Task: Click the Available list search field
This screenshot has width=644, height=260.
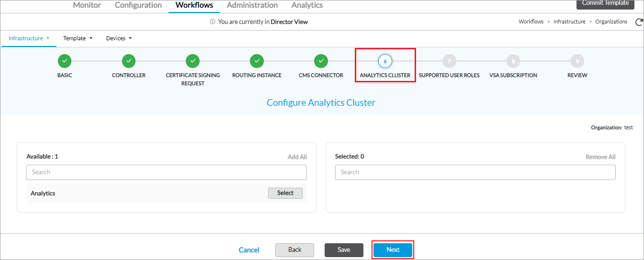Action: pyautogui.click(x=166, y=172)
